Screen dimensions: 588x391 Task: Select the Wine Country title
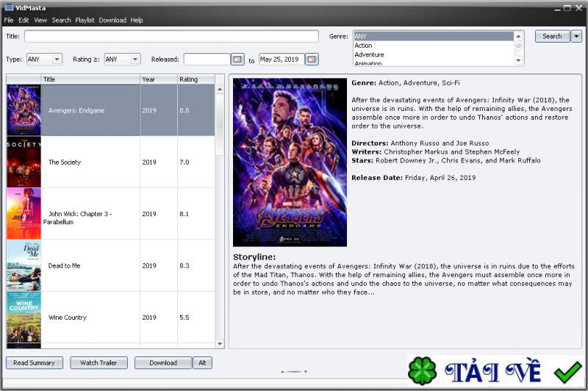[68, 318]
